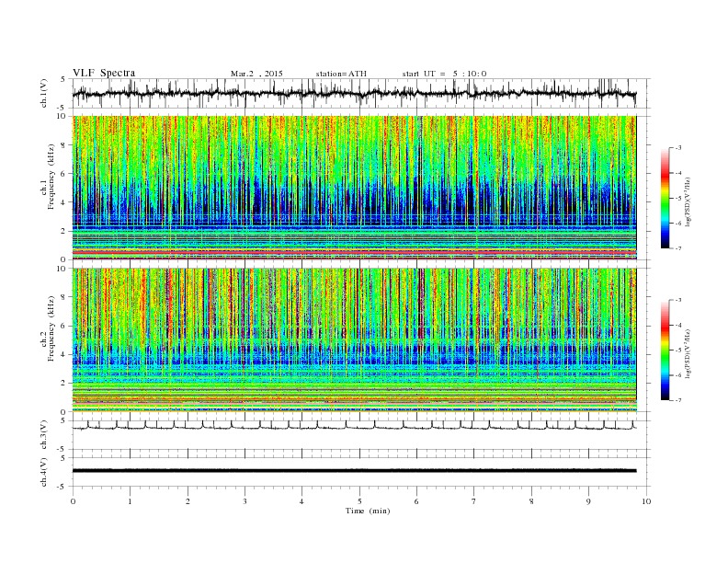This screenshot has width=728, height=563.
Task: Click the ch.2 color bar log(PSD) label
Action: coord(688,353)
